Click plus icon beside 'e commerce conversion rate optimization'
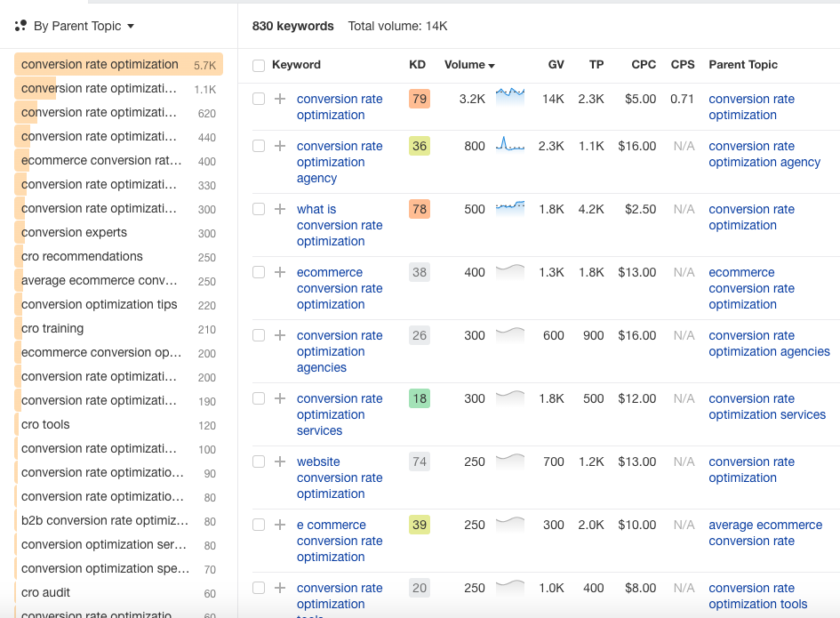This screenshot has width=840, height=618. pyautogui.click(x=280, y=525)
